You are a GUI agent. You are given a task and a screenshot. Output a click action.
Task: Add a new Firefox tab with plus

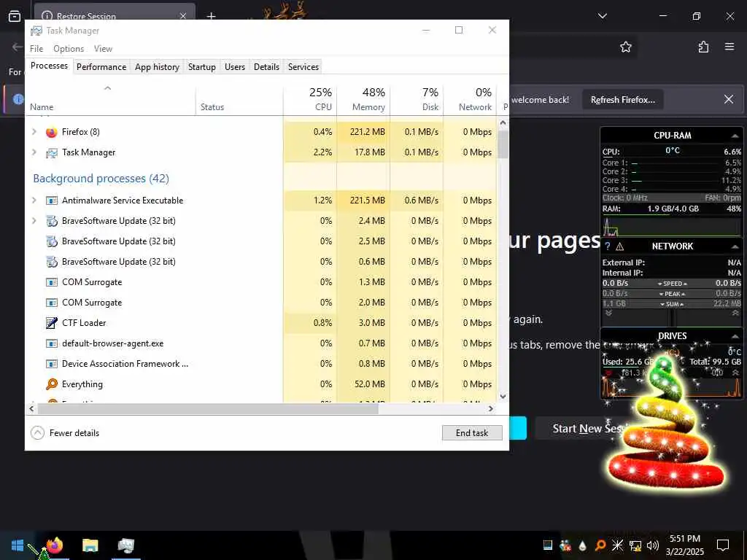(211, 16)
